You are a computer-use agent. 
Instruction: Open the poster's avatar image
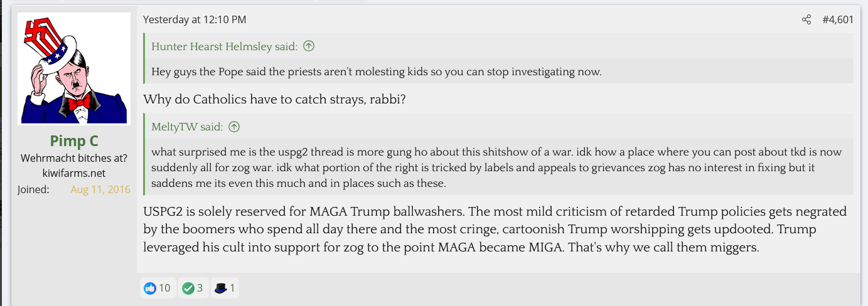pos(74,69)
